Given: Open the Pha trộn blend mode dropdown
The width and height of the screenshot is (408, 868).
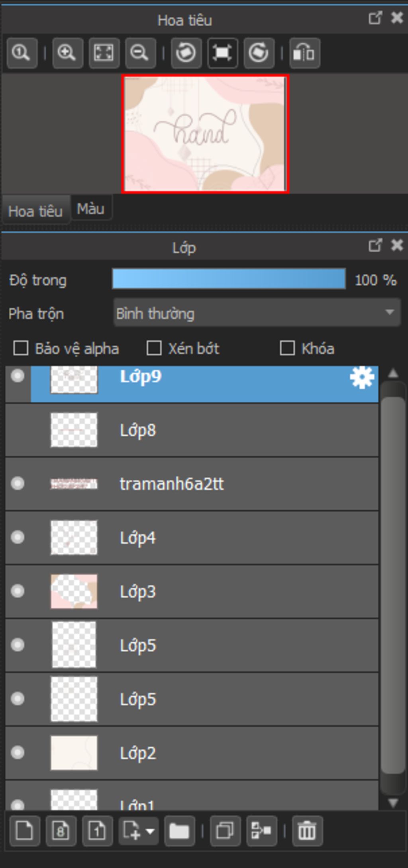Looking at the screenshot, I should [x=257, y=313].
